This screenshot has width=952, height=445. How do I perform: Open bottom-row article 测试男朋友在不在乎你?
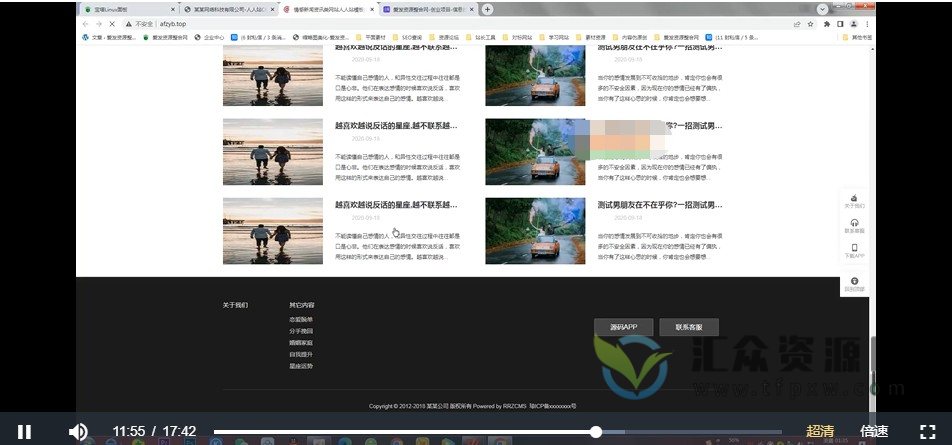(660, 205)
